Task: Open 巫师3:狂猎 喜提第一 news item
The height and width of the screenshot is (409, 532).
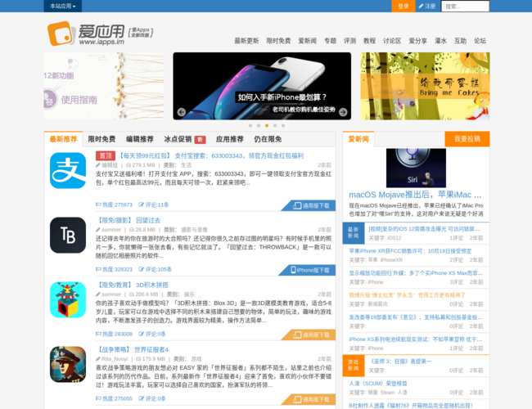Action: (x=400, y=362)
